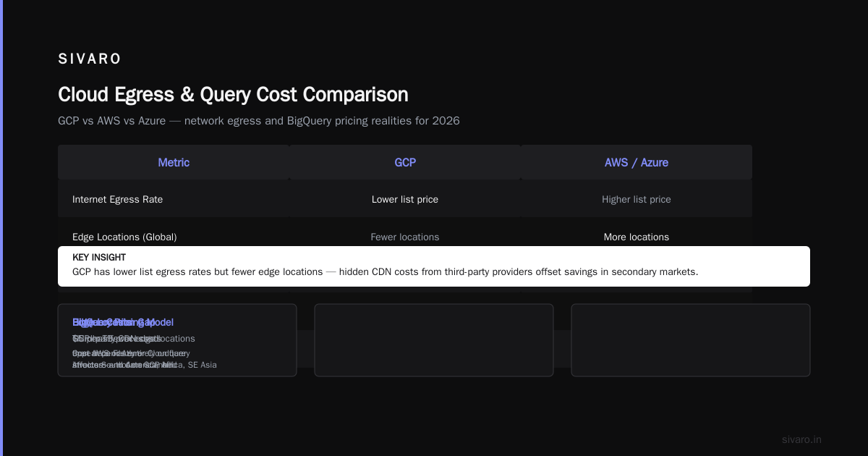The width and height of the screenshot is (868, 456).
Task: Select the Metric column header
Action: click(x=174, y=162)
